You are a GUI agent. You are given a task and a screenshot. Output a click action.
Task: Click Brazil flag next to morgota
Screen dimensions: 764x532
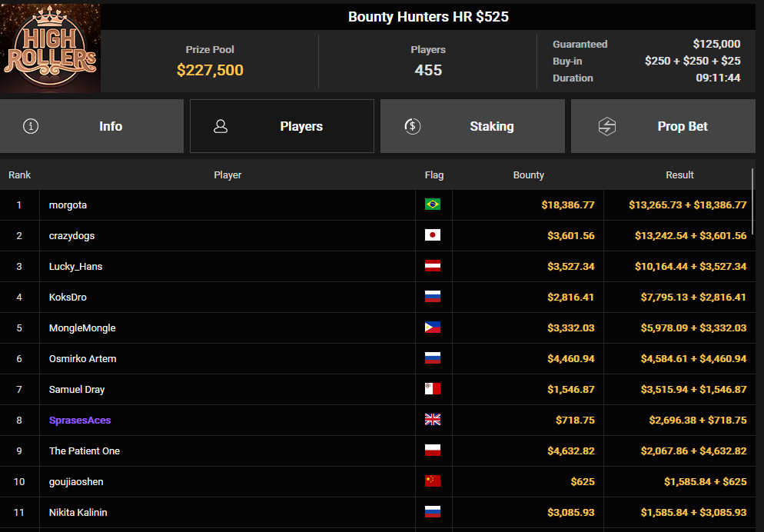[433, 204]
